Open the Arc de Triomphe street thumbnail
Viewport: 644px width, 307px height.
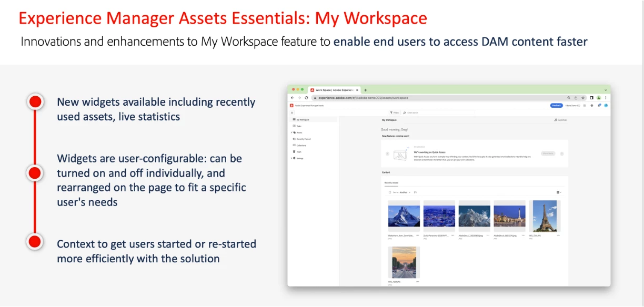[x=404, y=263]
